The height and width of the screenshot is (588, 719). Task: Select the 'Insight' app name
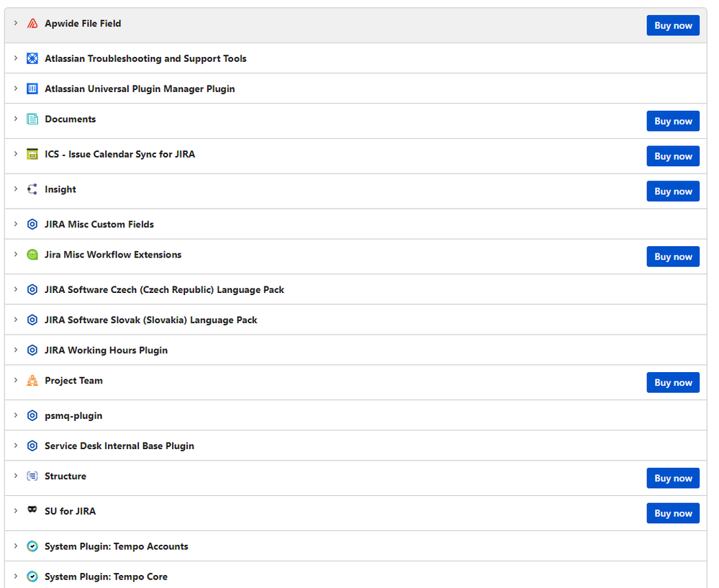point(60,189)
